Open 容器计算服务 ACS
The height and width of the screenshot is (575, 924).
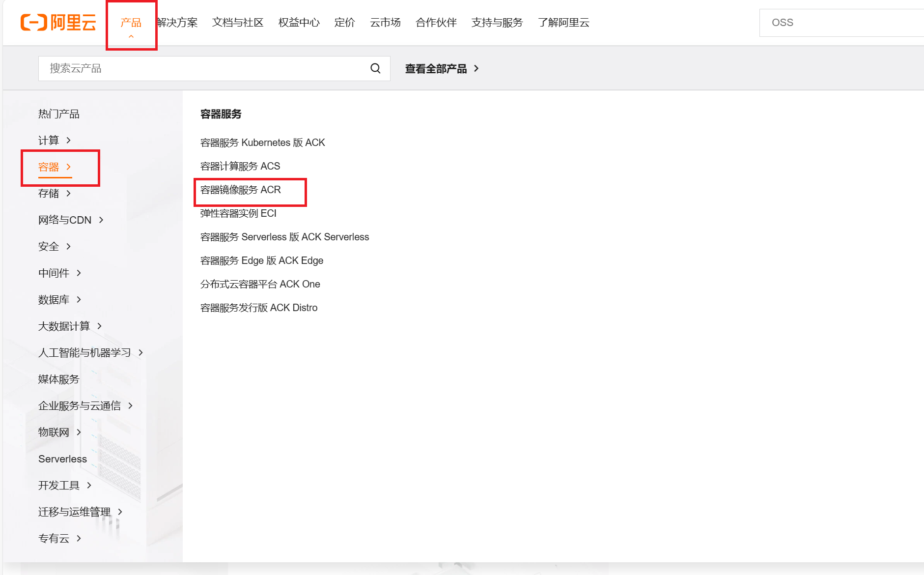click(240, 166)
